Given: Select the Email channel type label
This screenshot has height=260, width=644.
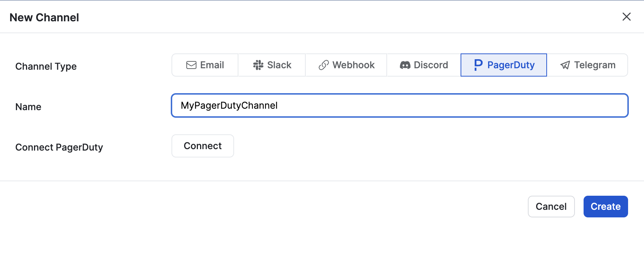Looking at the screenshot, I should click(x=212, y=65).
